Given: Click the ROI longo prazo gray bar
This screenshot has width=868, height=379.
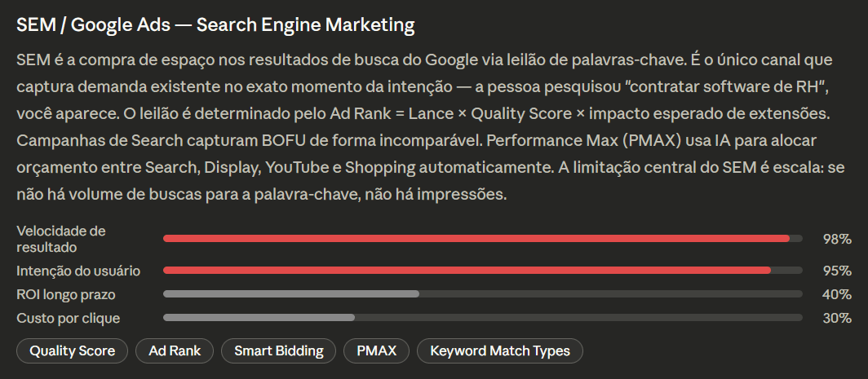Looking at the screenshot, I should [x=483, y=293].
